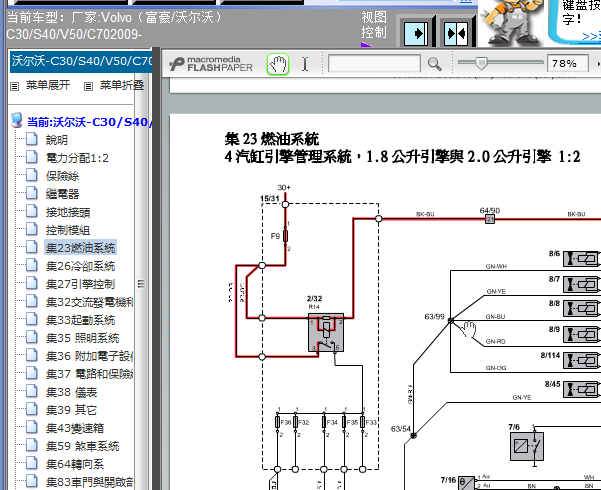
Task: Click the list icon beside 菜单展开
Action: coord(15,86)
